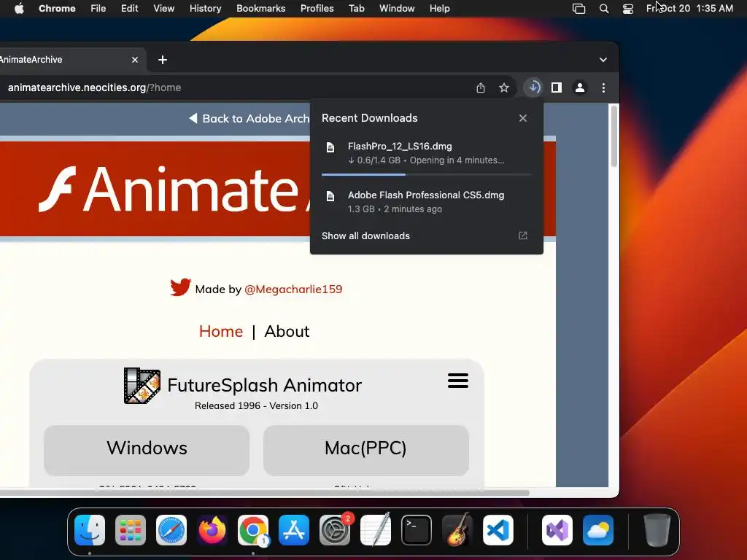
Task: Click the FutureSplash Animator filmstrip logo
Action: [x=142, y=386]
